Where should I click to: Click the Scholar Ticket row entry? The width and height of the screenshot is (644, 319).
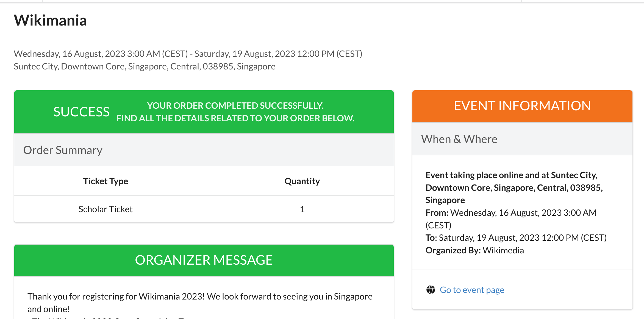point(106,209)
